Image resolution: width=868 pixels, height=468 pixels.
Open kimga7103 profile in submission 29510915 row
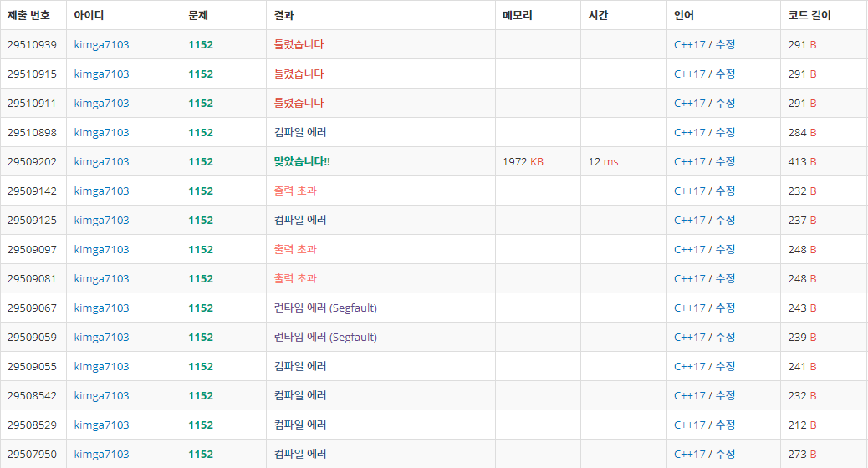pyautogui.click(x=101, y=74)
